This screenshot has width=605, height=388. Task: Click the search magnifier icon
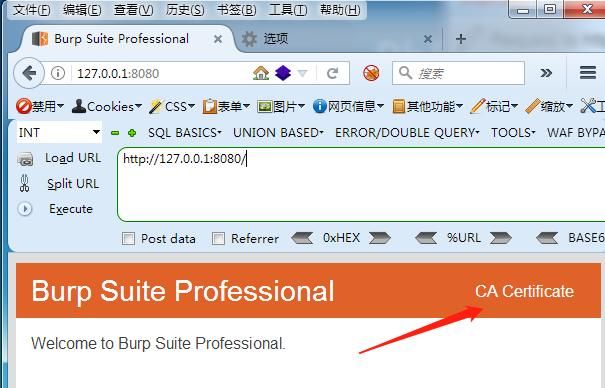[405, 73]
